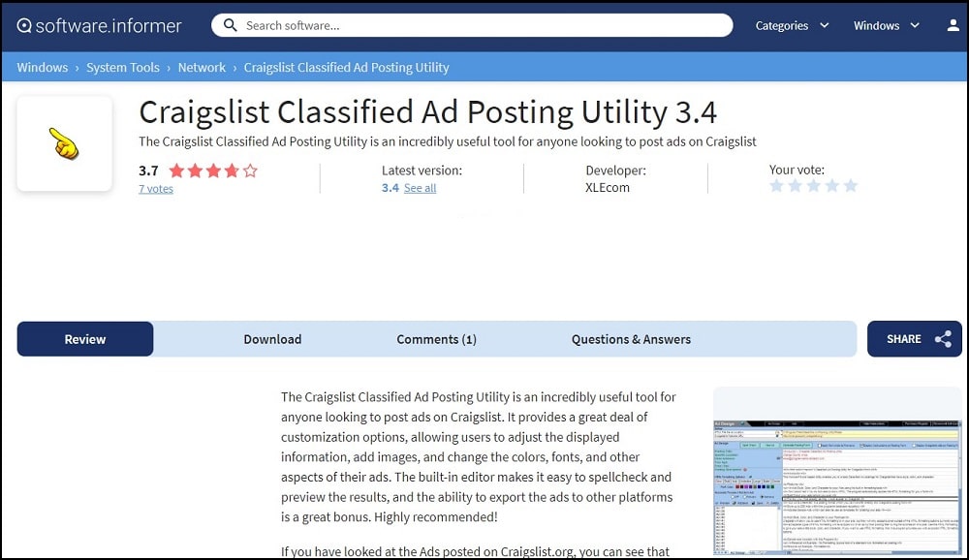
Task: Open the Questions & Answers tab
Action: [631, 339]
